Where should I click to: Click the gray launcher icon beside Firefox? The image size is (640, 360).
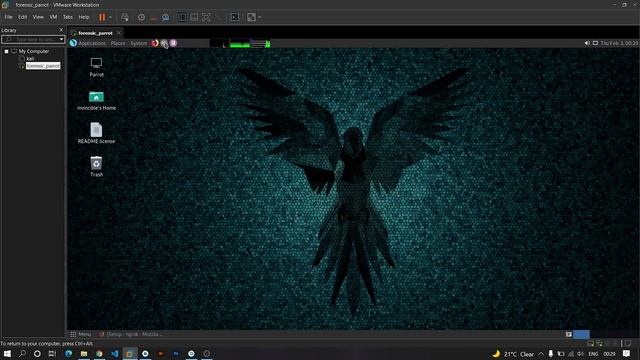click(164, 43)
